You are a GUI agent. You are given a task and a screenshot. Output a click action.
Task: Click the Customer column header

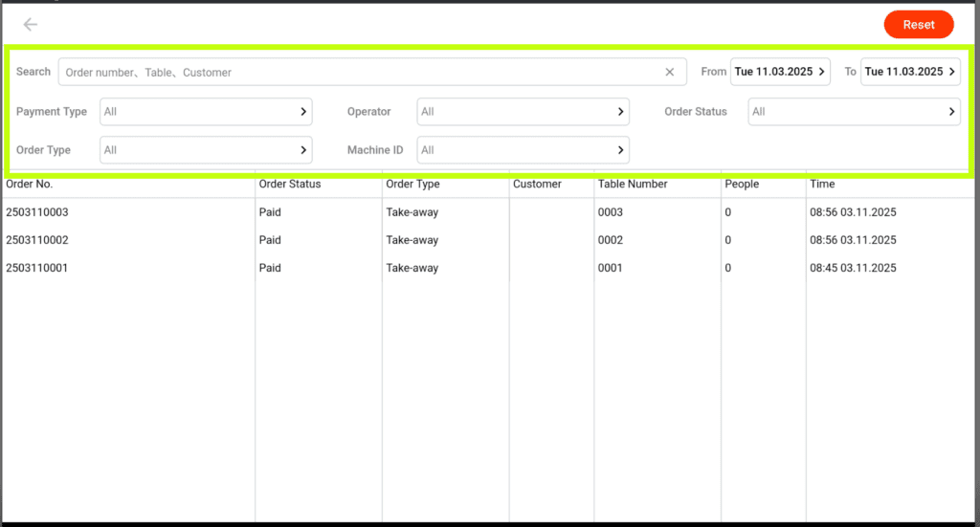coord(537,184)
